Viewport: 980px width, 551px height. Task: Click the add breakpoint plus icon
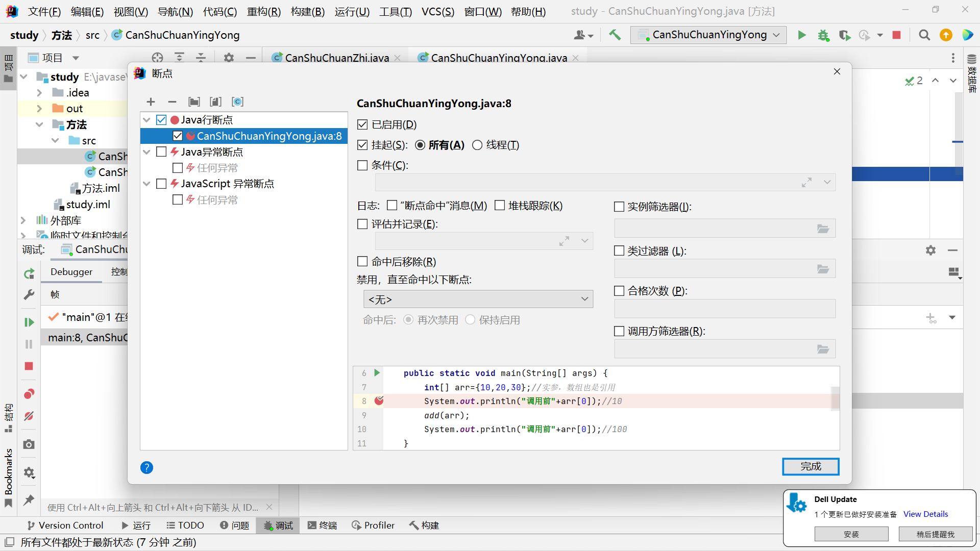(151, 102)
